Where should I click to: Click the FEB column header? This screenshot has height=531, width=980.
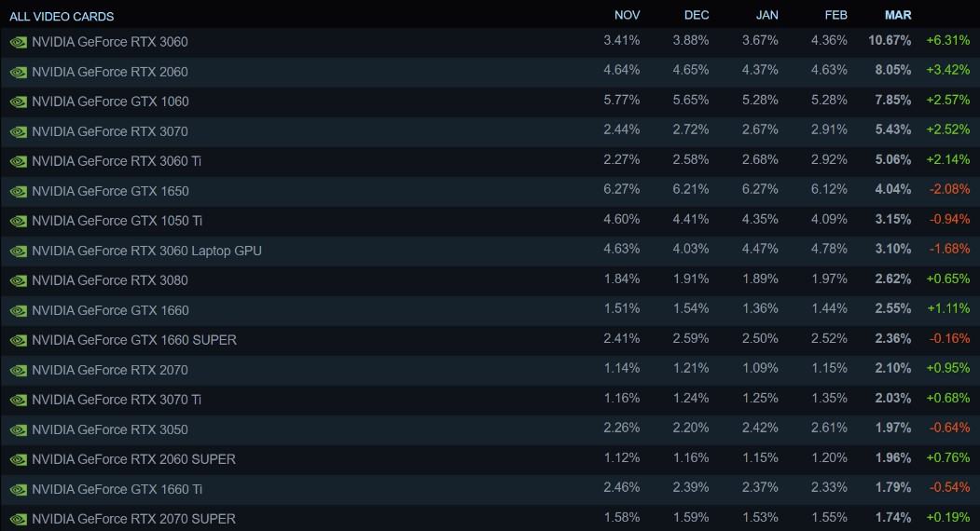point(836,15)
